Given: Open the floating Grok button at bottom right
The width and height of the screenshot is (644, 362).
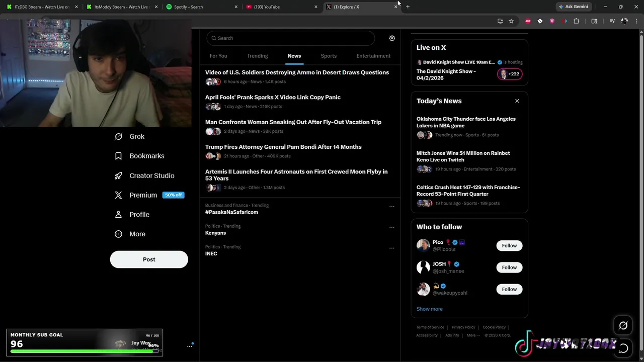Looking at the screenshot, I should [623, 326].
